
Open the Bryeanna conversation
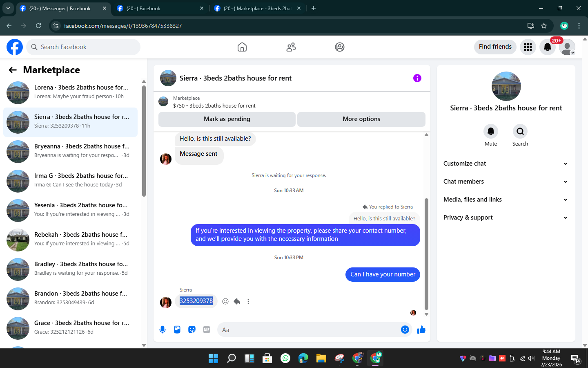(x=70, y=152)
